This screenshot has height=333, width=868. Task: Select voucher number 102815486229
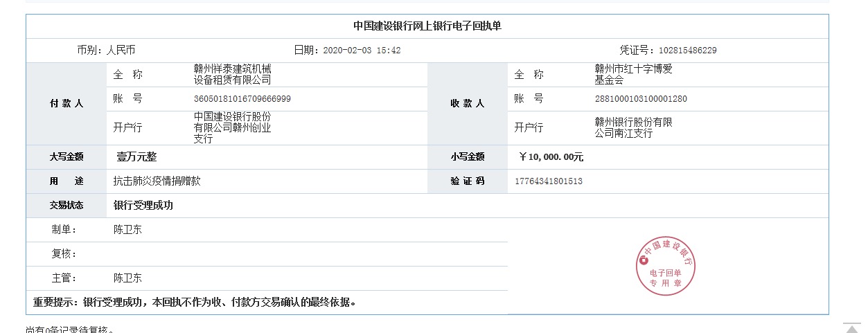pyautogui.click(x=687, y=50)
